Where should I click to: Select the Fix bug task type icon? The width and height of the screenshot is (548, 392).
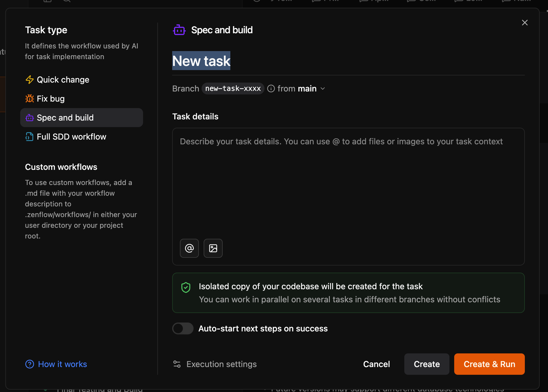tap(30, 98)
